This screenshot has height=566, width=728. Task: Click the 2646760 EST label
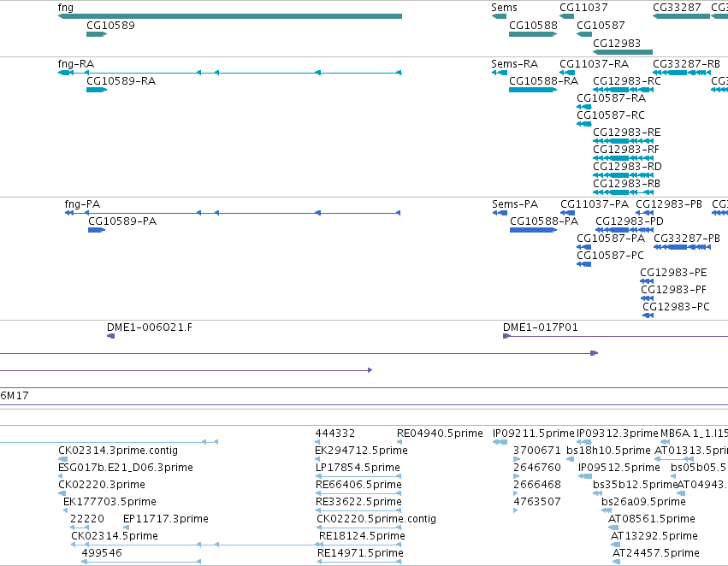point(537,468)
